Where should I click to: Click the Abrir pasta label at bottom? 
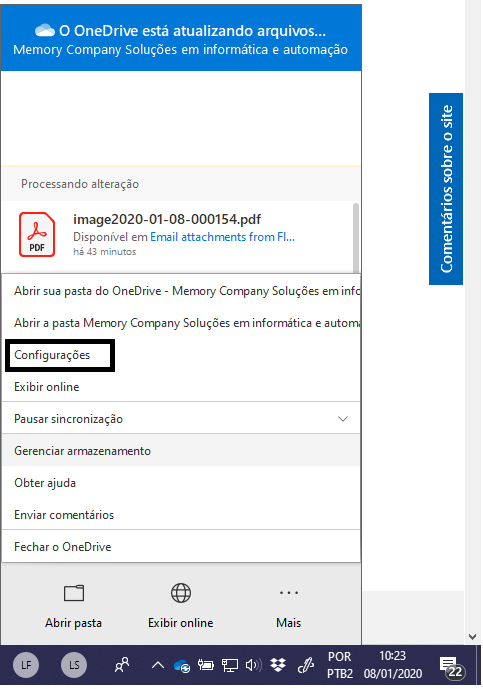coord(73,623)
